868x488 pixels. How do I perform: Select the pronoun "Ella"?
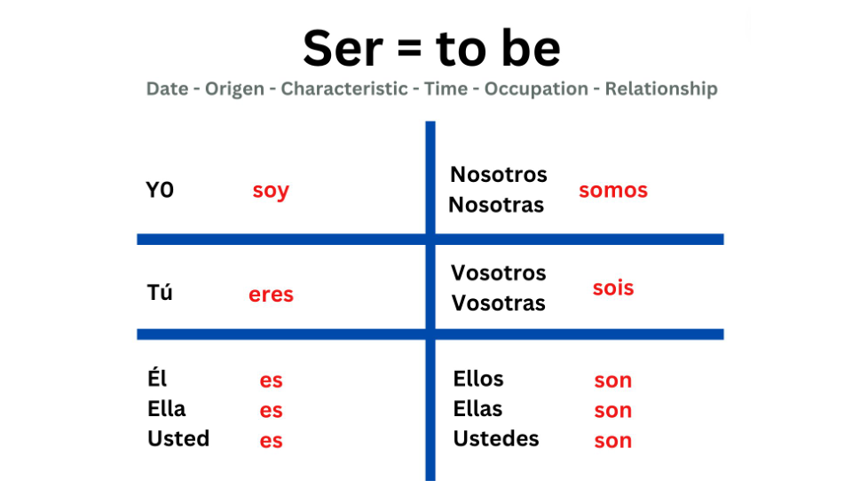(x=167, y=409)
